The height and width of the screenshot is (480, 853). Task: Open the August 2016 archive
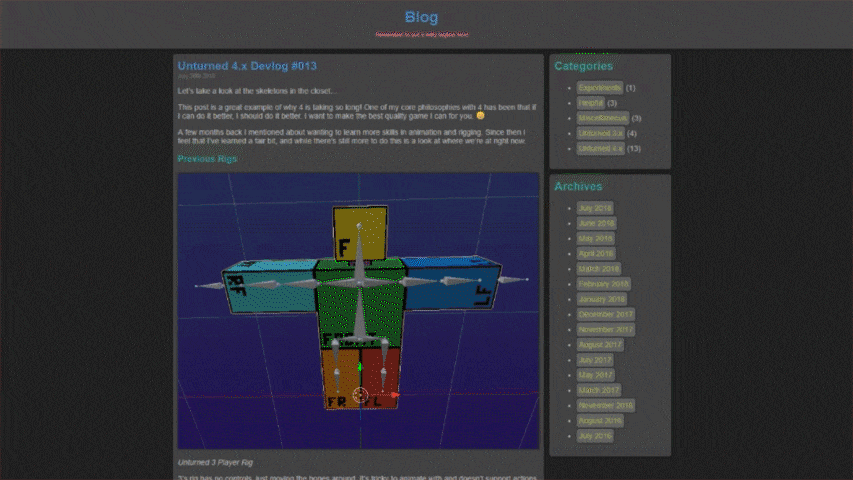click(600, 421)
